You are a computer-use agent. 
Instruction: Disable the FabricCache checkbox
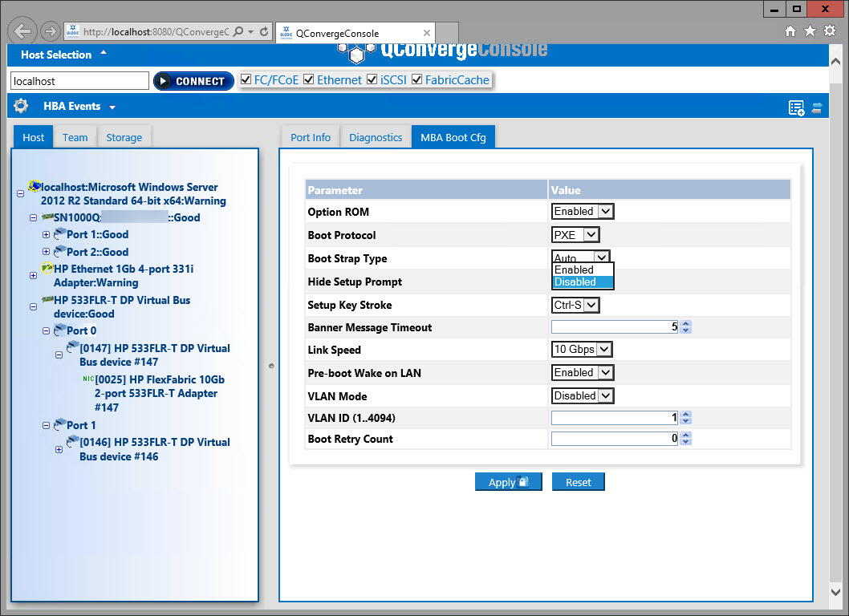[x=416, y=80]
